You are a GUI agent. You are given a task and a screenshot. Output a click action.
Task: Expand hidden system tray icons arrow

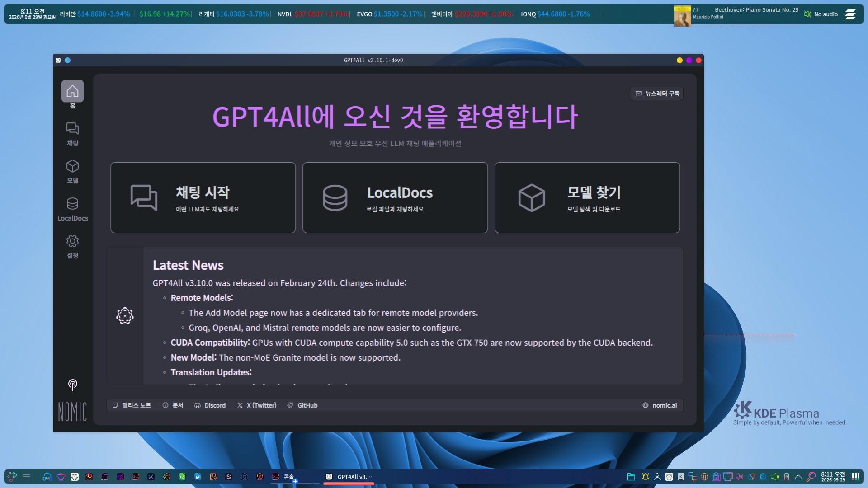click(x=798, y=477)
